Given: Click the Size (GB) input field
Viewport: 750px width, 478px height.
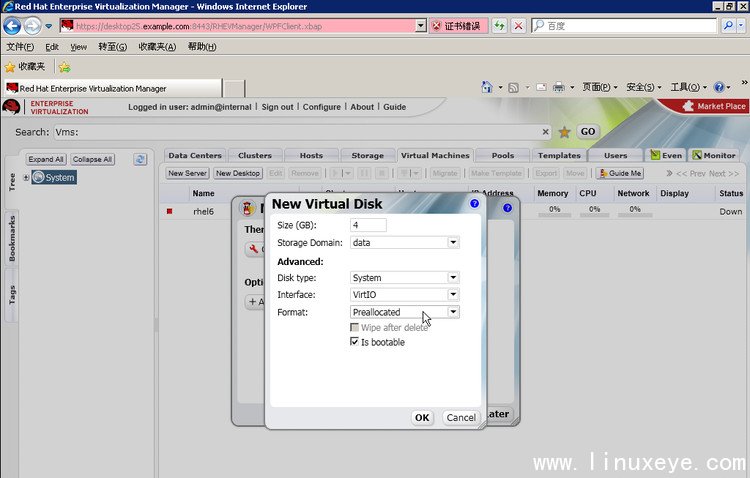Looking at the screenshot, I should 368,225.
